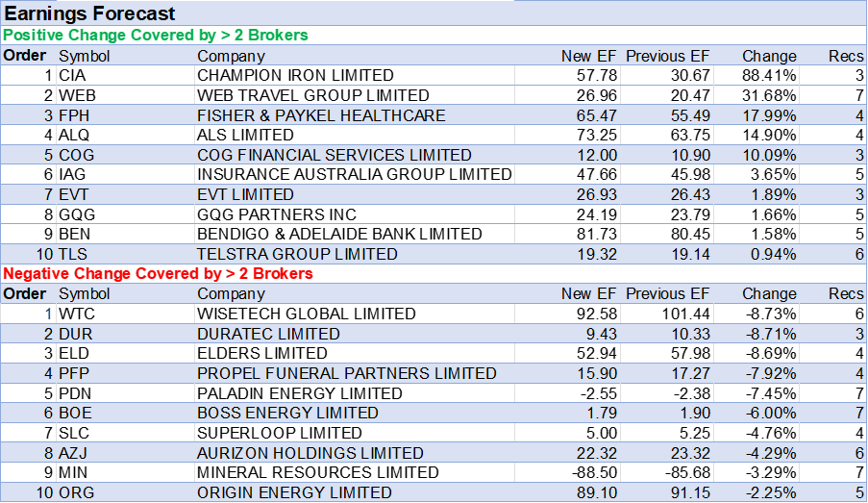The image size is (868, 503).
Task: Select the Aurizon Holdings Limited cell
Action: [310, 453]
